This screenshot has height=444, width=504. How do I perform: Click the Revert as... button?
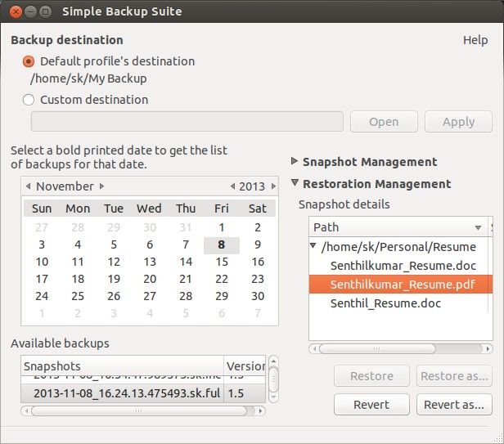pyautogui.click(x=454, y=405)
